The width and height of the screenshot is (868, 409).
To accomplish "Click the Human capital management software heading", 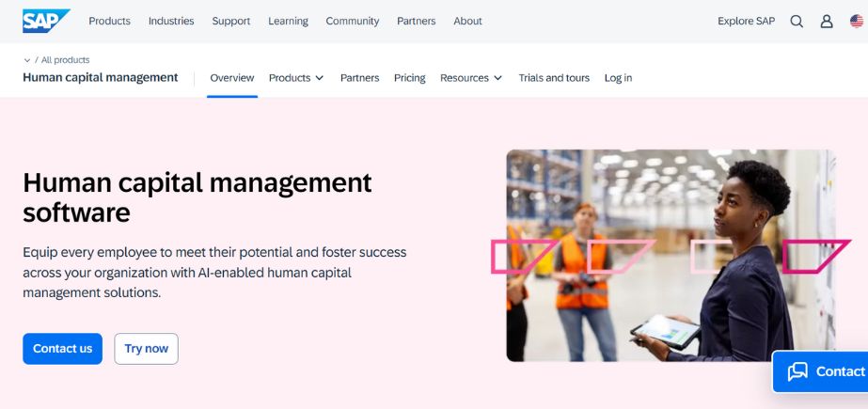I will pyautogui.click(x=197, y=197).
